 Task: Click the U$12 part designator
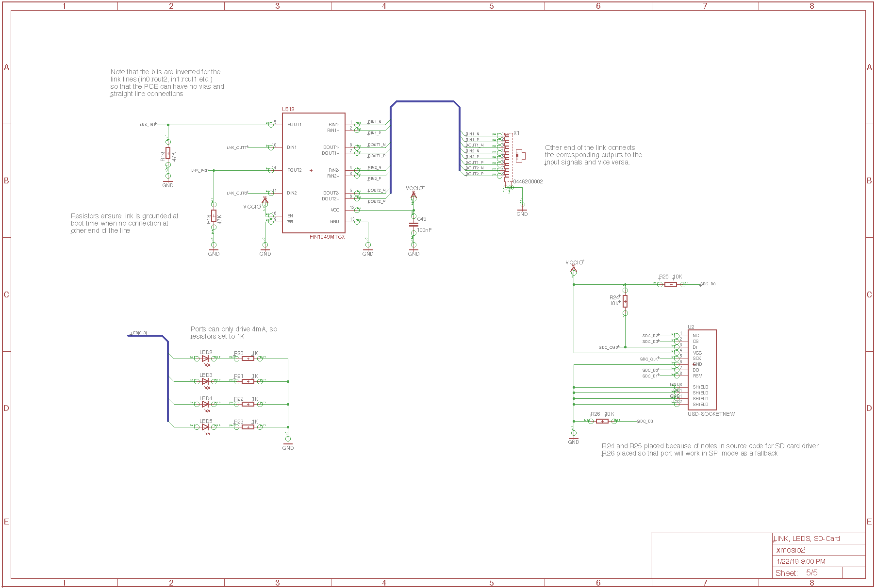coord(288,109)
